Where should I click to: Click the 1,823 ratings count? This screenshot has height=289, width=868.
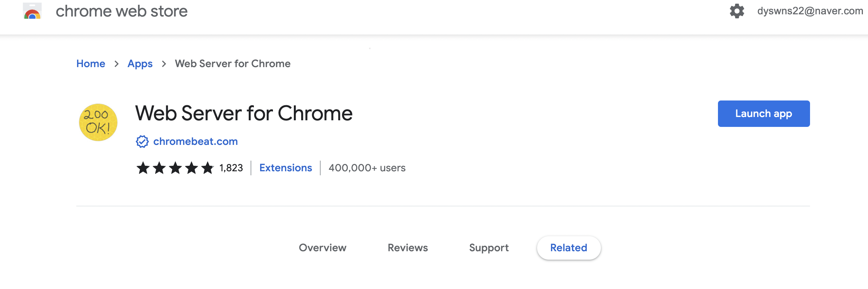(x=231, y=168)
